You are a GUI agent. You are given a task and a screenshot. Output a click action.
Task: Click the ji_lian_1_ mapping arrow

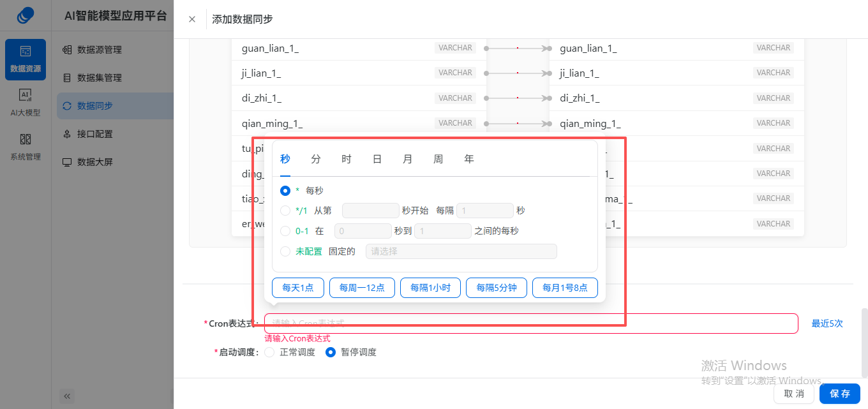tap(518, 73)
